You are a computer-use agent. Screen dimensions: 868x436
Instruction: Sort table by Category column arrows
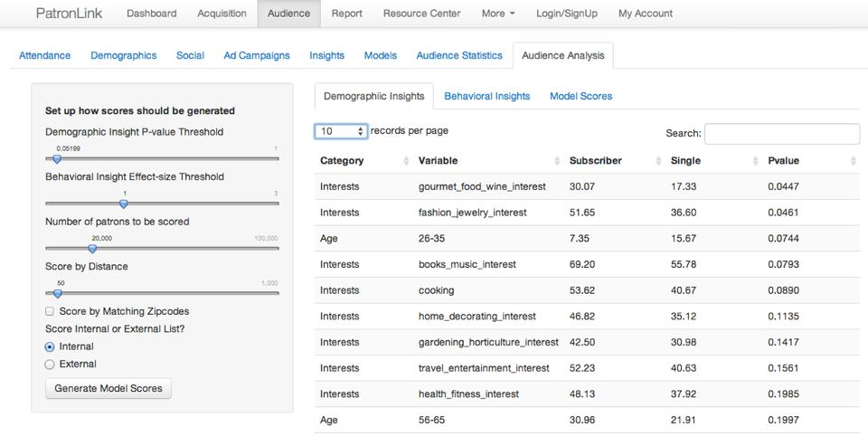point(405,161)
